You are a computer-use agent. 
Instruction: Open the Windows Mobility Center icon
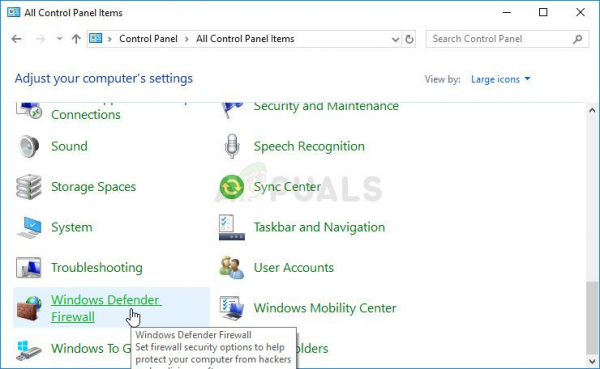pos(232,308)
